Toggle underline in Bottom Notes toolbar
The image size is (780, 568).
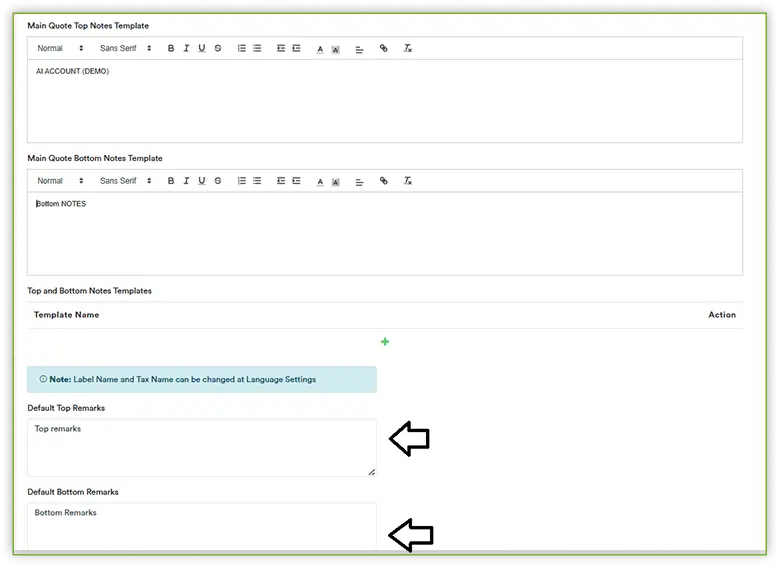pyautogui.click(x=201, y=181)
